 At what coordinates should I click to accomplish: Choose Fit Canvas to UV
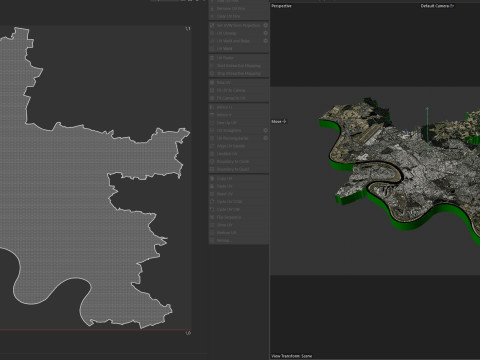coord(238,98)
